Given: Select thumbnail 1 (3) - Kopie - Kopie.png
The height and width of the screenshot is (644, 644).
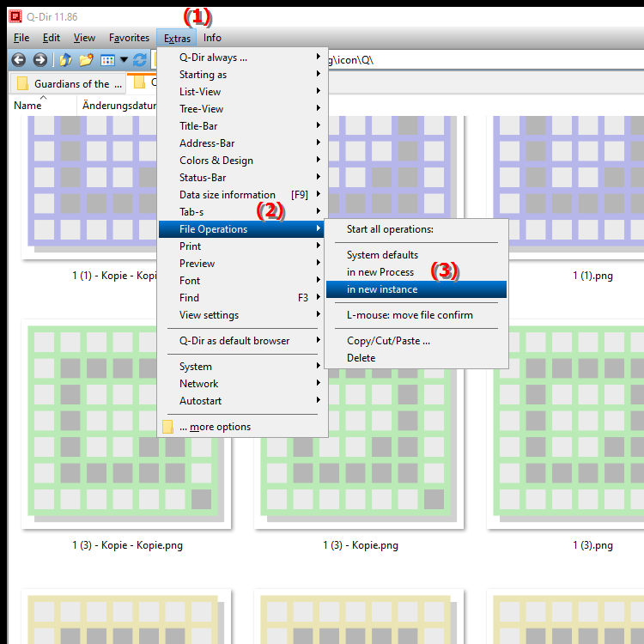Looking at the screenshot, I should pyautogui.click(x=126, y=424).
